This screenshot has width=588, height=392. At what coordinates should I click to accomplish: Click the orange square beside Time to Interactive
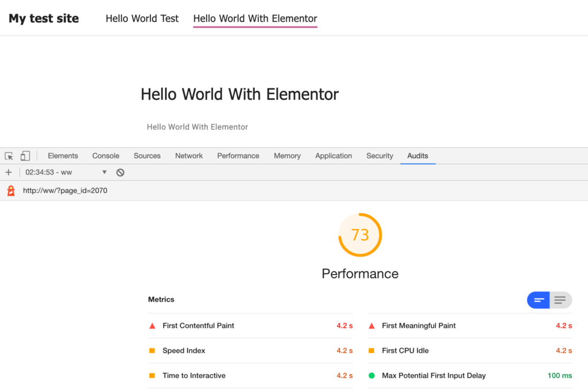152,375
